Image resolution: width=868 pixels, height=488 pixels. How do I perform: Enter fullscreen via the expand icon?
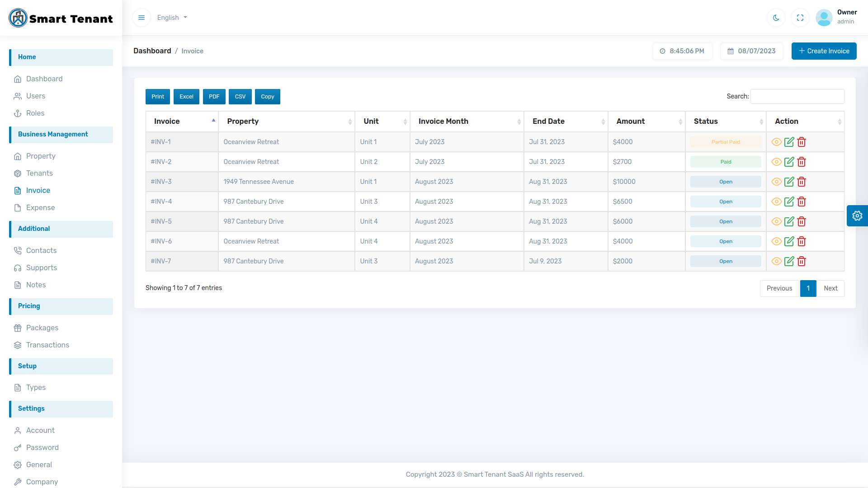[800, 18]
